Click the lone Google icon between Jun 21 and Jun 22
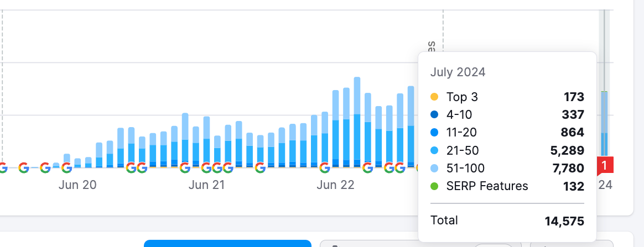Viewport: 644px width, 247px height. point(260,167)
